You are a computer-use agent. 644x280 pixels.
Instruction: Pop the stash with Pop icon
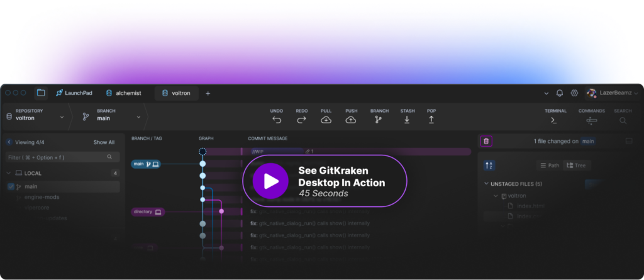point(431,120)
